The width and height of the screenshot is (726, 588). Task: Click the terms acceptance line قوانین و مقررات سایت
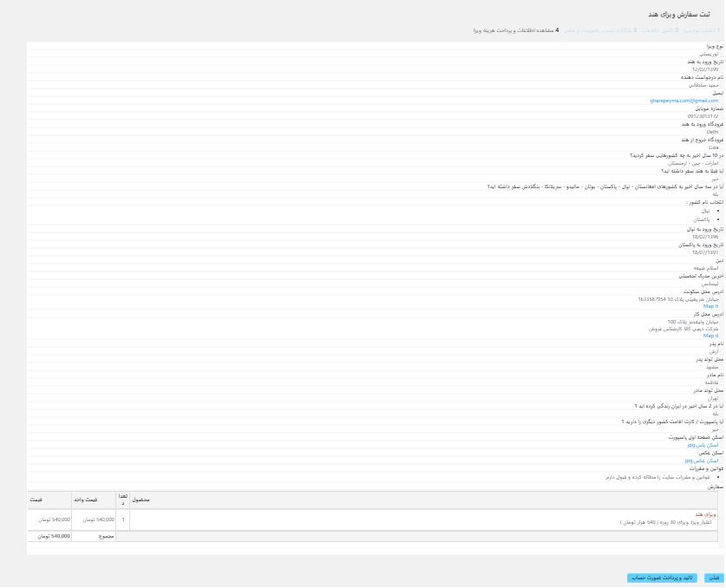coord(657,477)
